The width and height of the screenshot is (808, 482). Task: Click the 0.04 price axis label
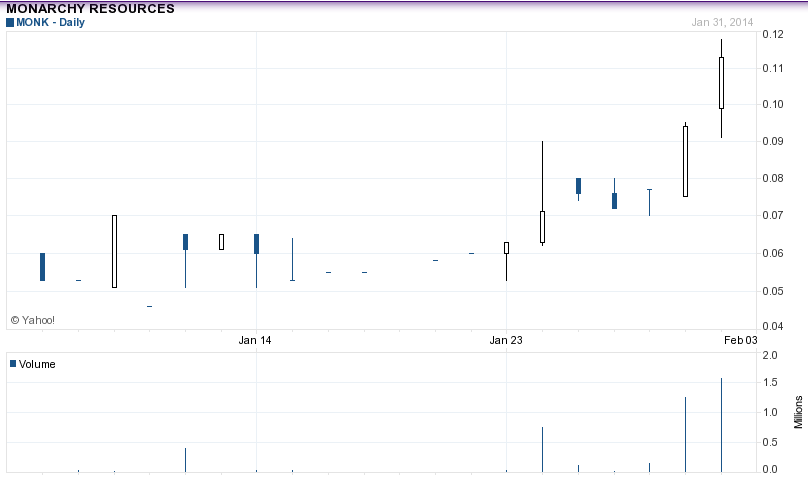pyautogui.click(x=773, y=326)
